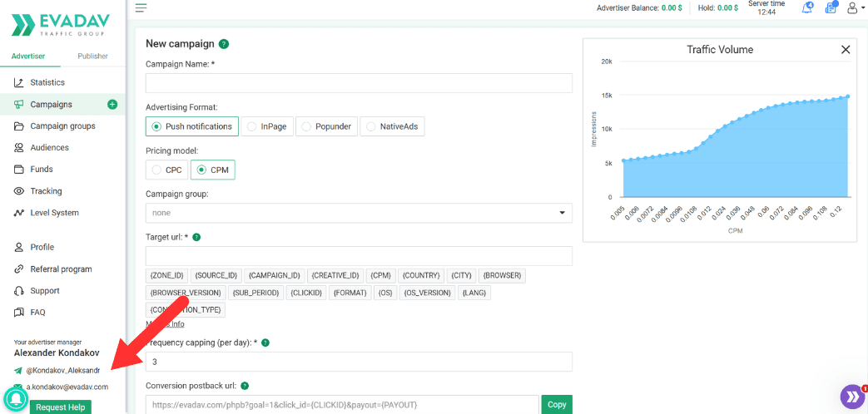
Task: Open help icon beside Target url
Action: coord(196,237)
